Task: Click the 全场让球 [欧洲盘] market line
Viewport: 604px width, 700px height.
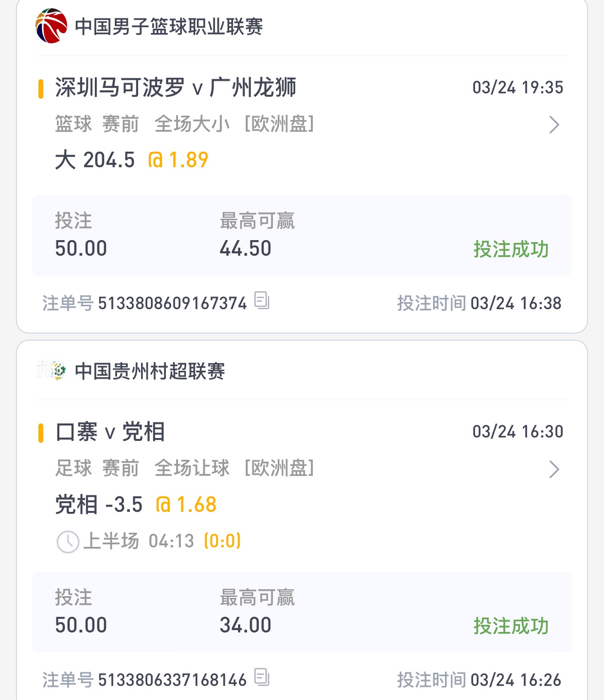Action: (x=234, y=469)
